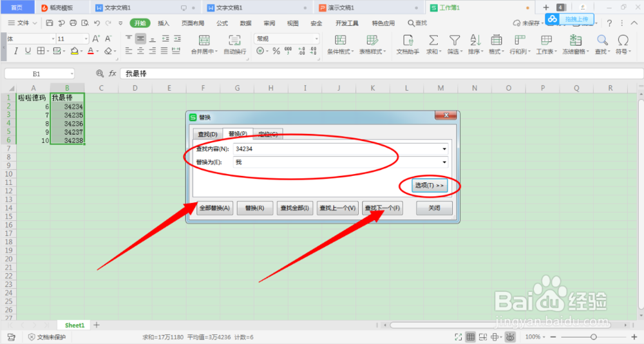Click the justify alignment icon
Image resolution: width=644 pixels, height=344 pixels.
pyautogui.click(x=164, y=51)
